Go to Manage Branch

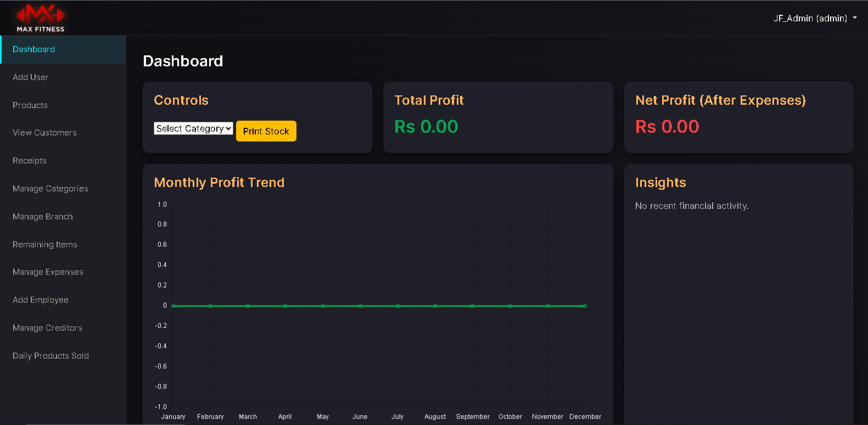pyautogui.click(x=43, y=217)
